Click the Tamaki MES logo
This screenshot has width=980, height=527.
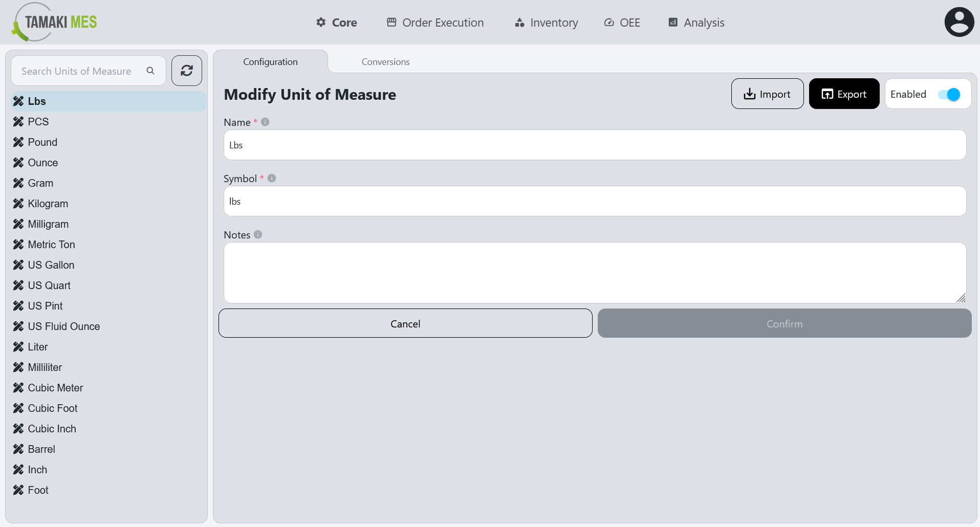tap(53, 21)
